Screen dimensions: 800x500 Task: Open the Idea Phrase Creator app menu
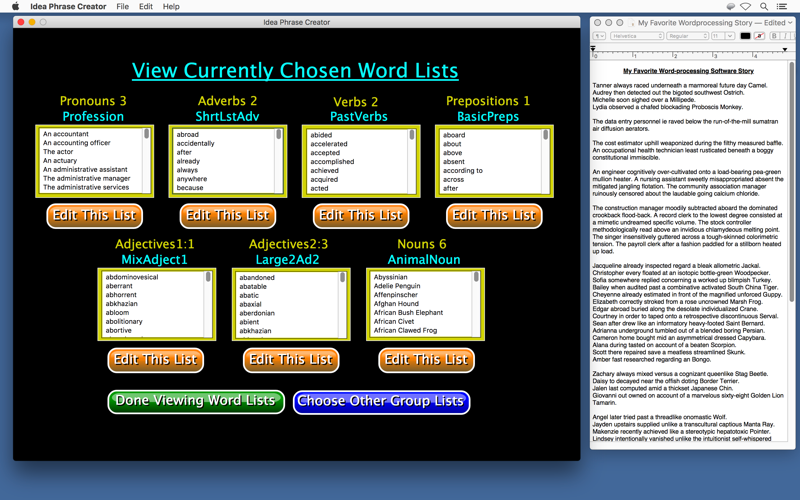tap(68, 6)
